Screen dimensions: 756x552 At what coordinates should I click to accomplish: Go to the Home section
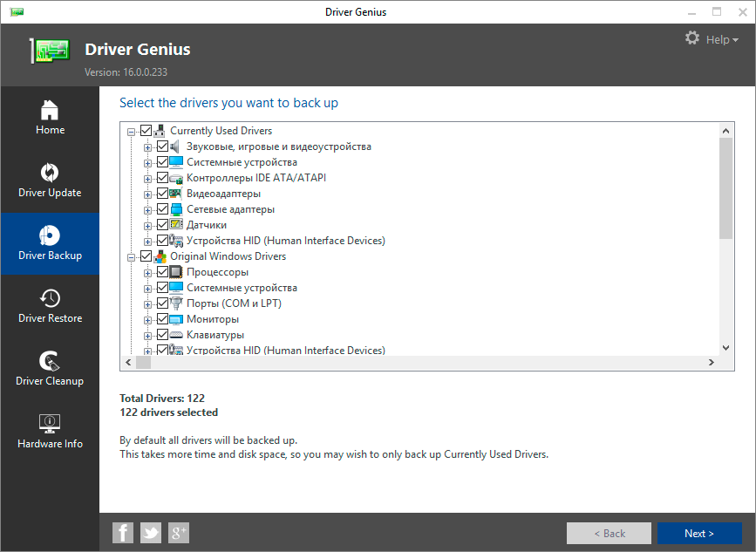click(x=50, y=119)
